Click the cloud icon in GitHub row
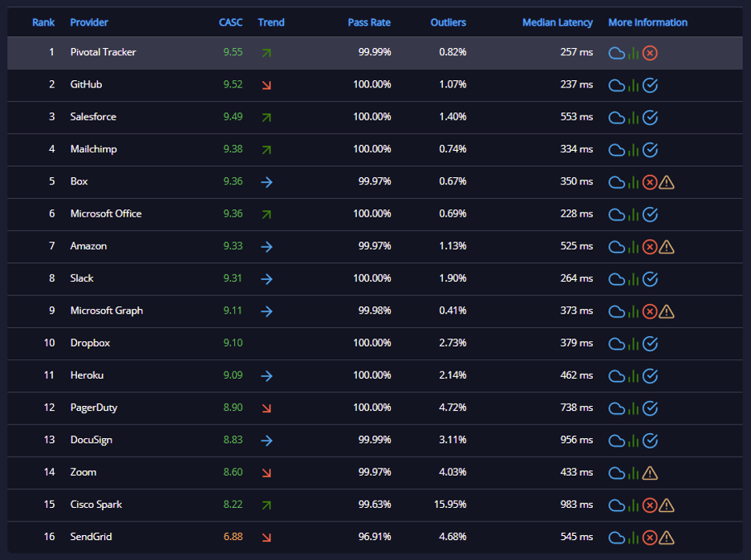 (616, 86)
